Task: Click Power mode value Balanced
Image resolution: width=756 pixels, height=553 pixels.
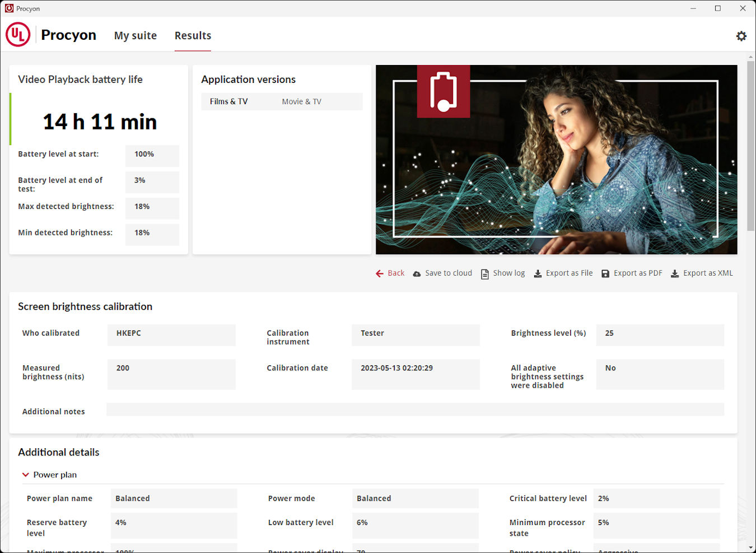Action: tap(415, 498)
